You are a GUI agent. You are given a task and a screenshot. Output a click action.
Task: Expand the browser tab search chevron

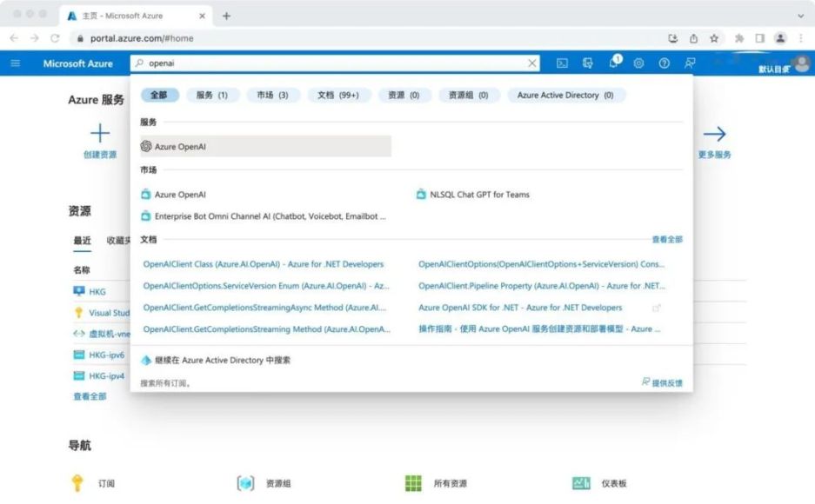800,16
